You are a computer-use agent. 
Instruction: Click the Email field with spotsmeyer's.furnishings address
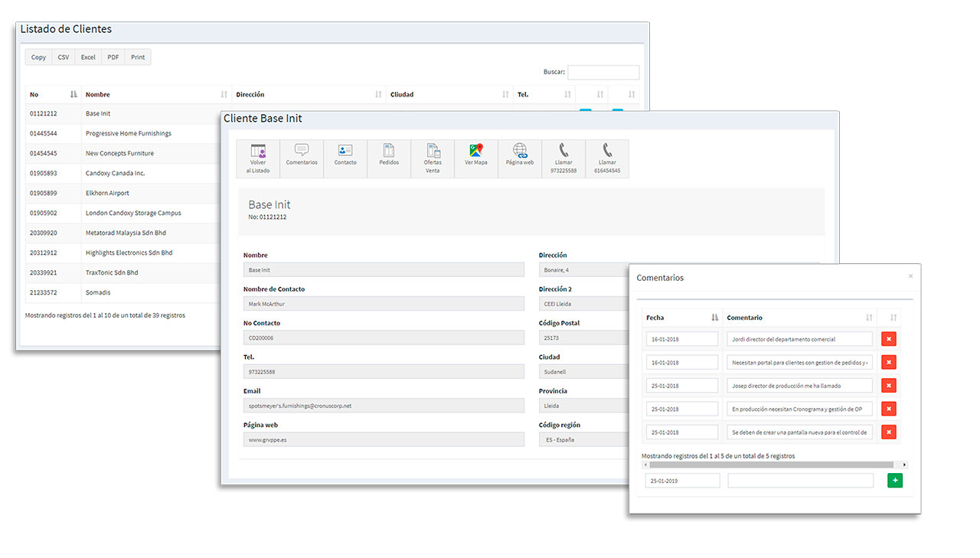coord(384,406)
